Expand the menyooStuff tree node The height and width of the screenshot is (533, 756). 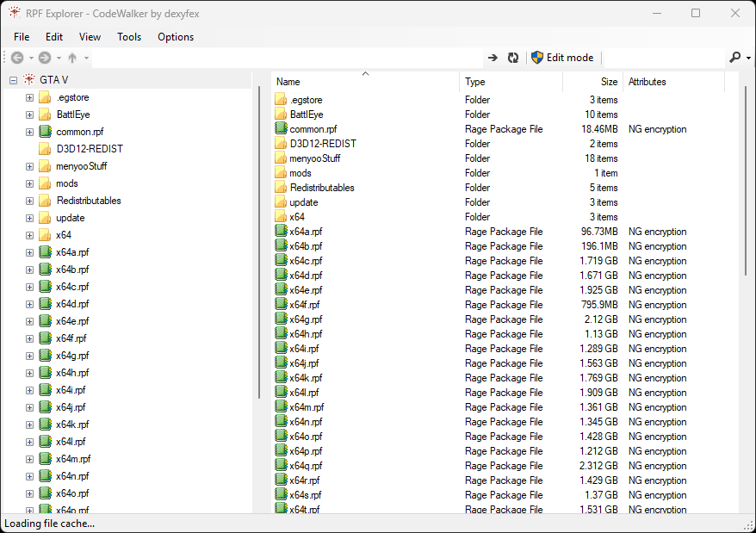click(29, 166)
